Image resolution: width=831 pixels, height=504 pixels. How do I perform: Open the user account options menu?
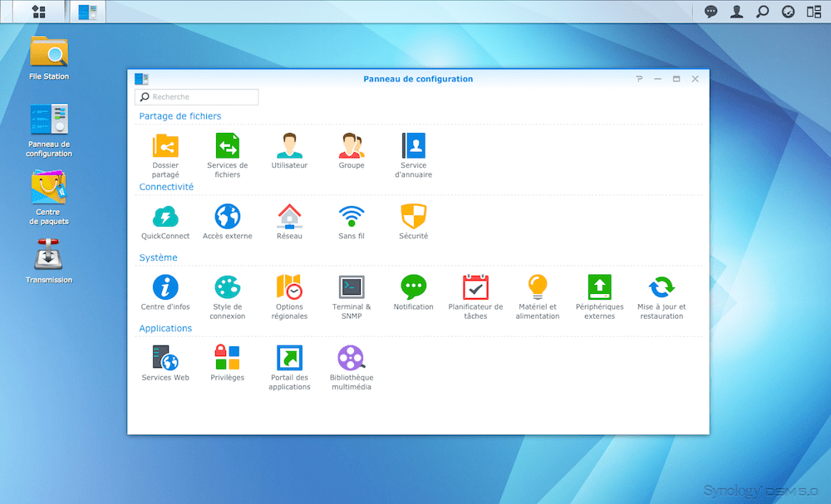pos(736,12)
